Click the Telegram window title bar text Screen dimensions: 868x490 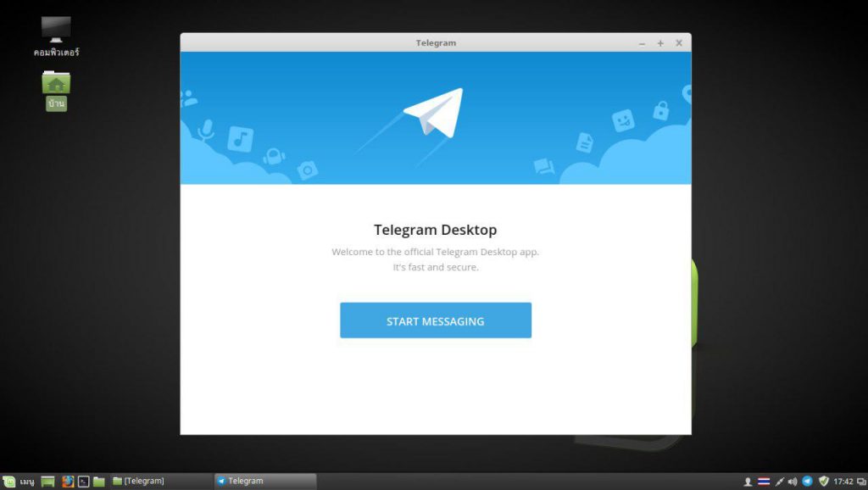pos(437,42)
